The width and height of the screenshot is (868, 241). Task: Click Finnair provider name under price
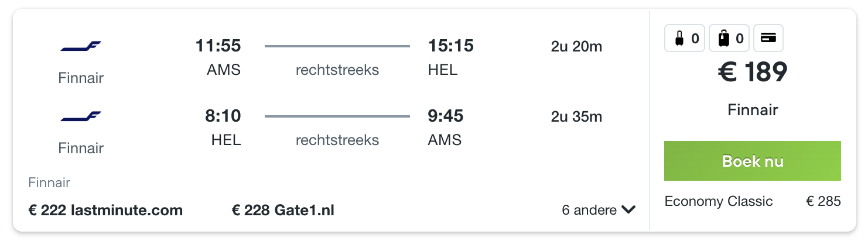753,109
